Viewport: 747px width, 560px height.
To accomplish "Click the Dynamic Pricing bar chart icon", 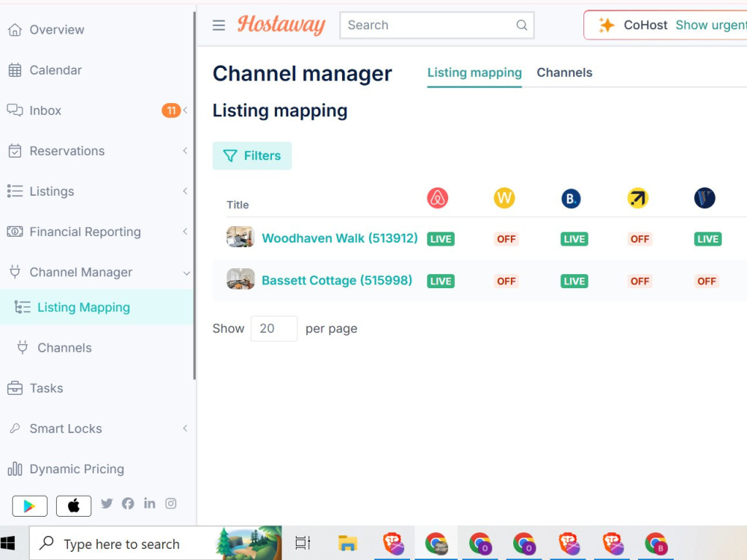I will tap(15, 469).
